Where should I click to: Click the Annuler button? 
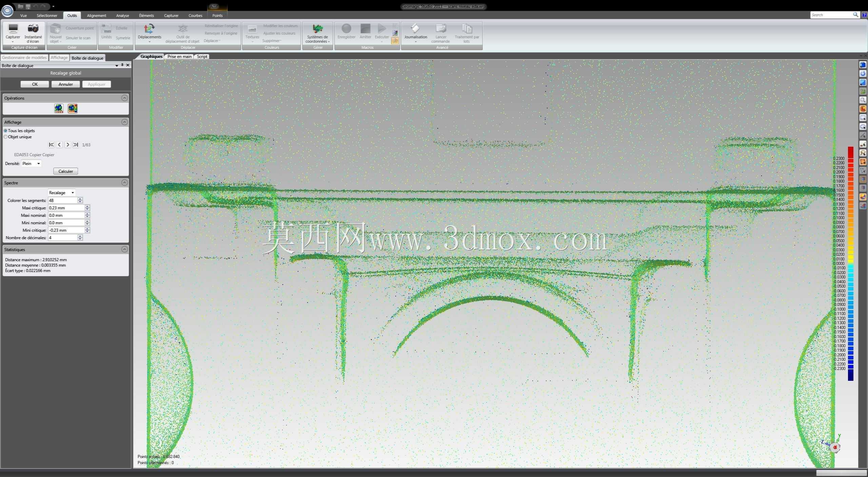click(66, 84)
